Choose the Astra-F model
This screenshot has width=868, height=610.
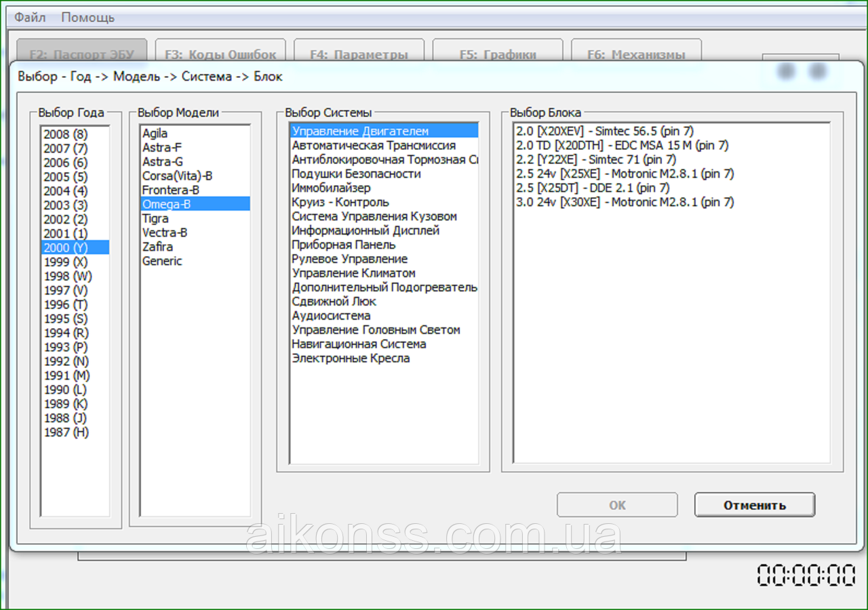[195, 147]
